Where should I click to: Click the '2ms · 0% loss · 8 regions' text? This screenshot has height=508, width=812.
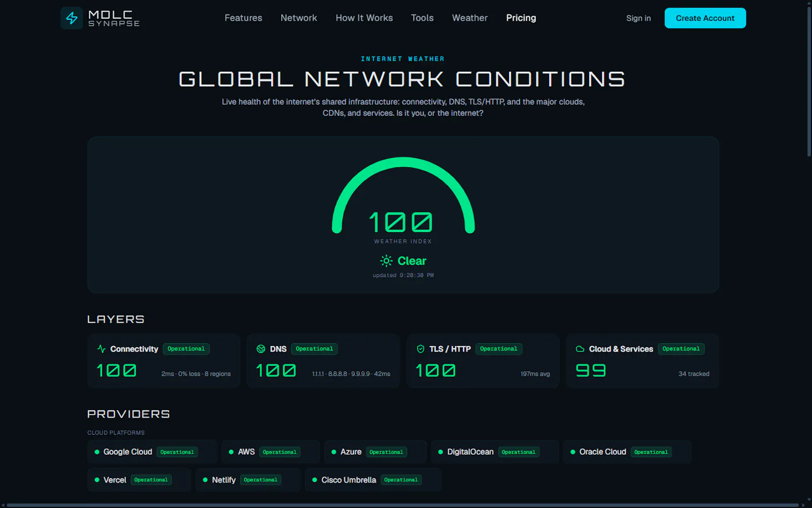(196, 374)
